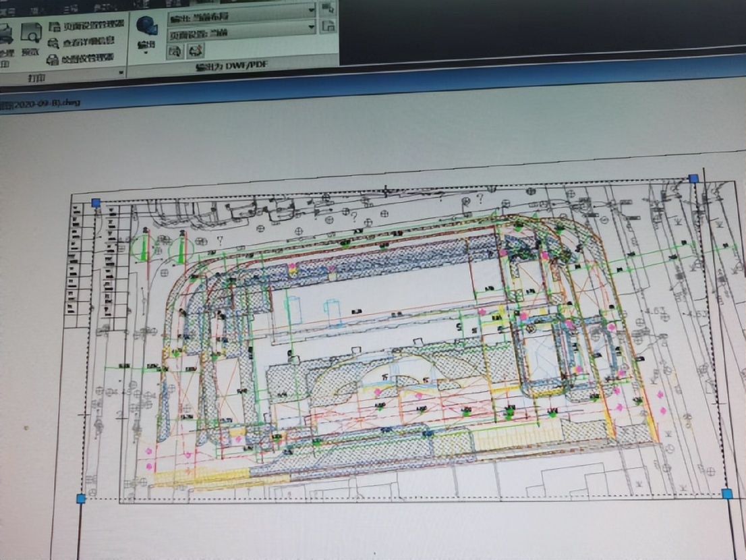746x560 pixels.
Task: Click the blue Export (输出) globe icon
Action: (146, 27)
